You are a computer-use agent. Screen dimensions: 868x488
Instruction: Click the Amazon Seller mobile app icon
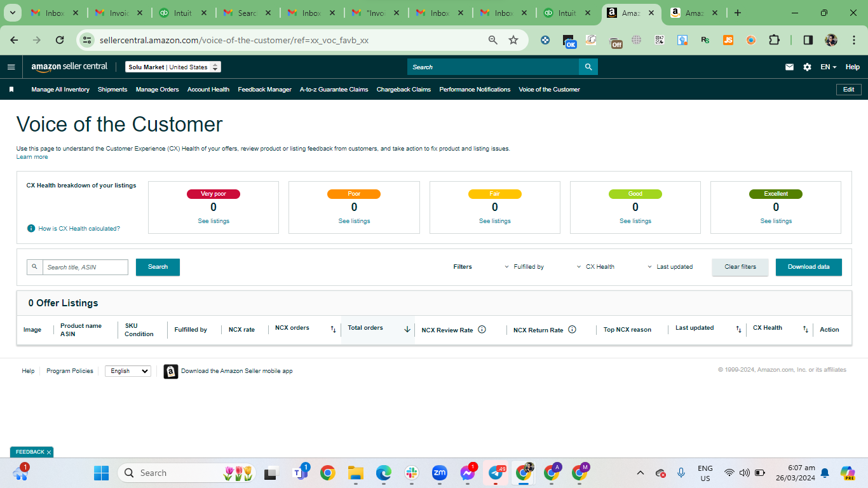point(171,371)
